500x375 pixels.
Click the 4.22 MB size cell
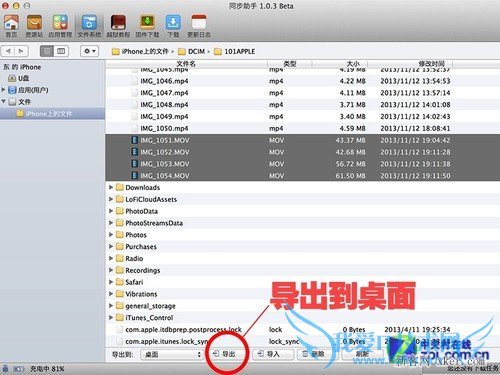point(353,81)
